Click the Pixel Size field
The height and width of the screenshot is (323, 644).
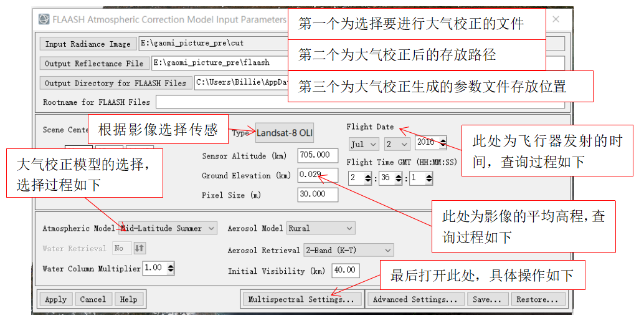click(318, 195)
